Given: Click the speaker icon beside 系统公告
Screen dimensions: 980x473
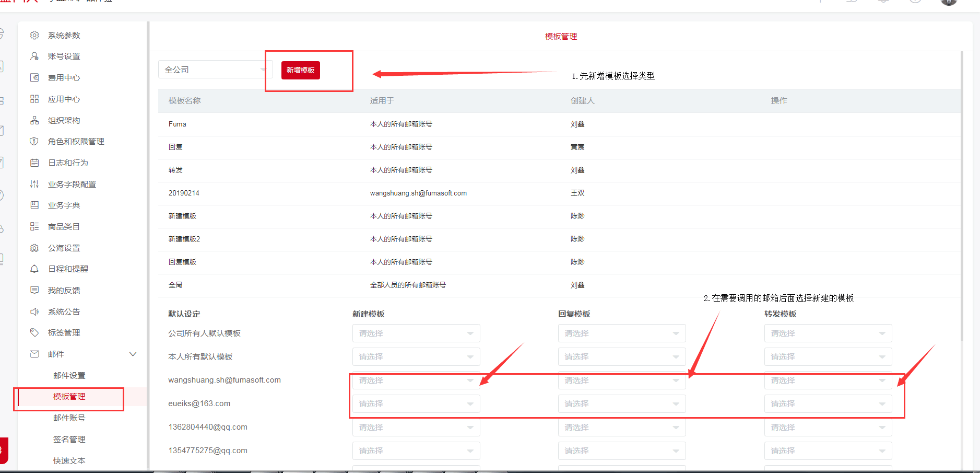Looking at the screenshot, I should pyautogui.click(x=34, y=312).
